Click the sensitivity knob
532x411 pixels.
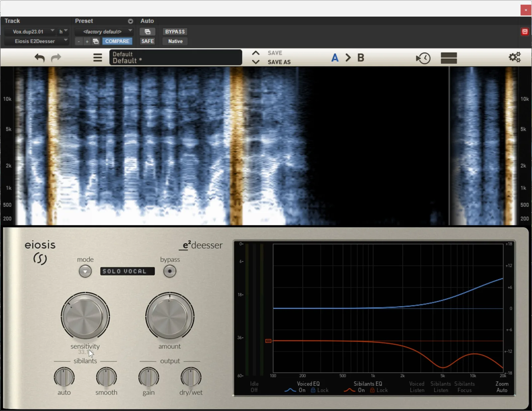click(x=85, y=316)
